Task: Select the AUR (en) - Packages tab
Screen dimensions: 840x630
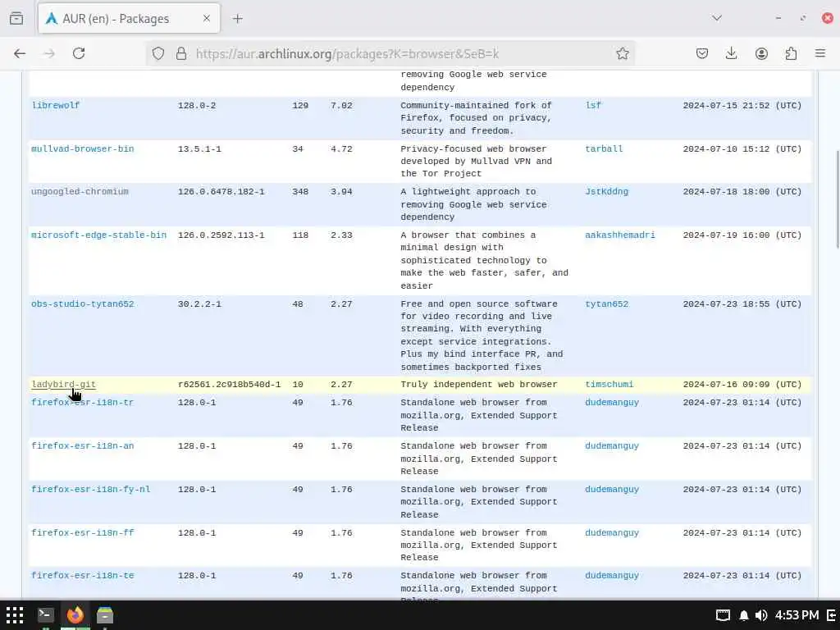Action: click(x=129, y=19)
